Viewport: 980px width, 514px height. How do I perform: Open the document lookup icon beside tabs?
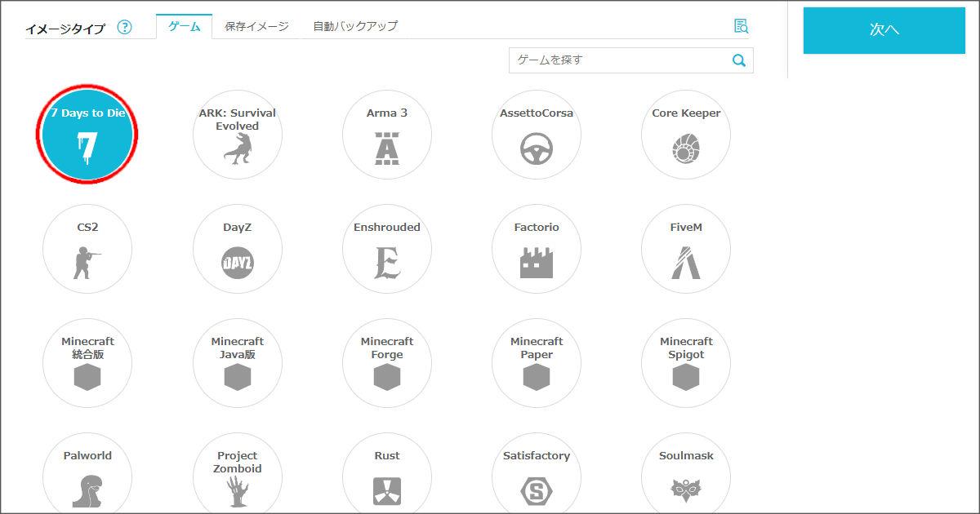(741, 26)
